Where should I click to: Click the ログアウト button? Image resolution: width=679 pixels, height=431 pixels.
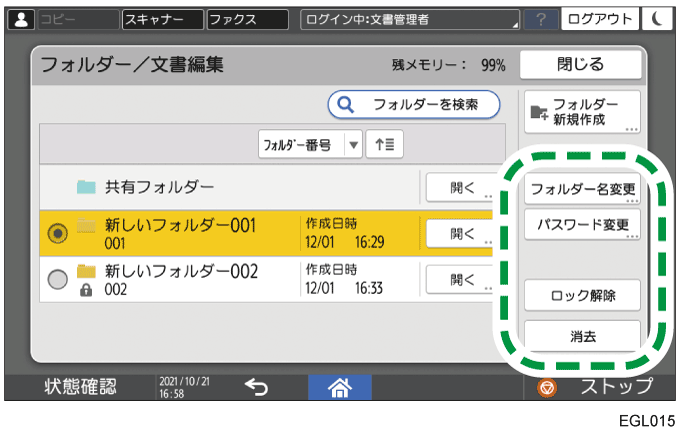tap(600, 19)
